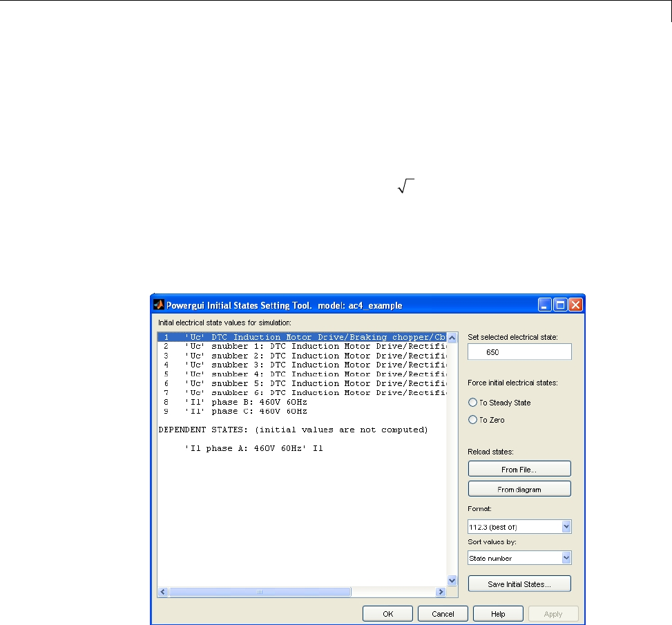Click the greyed-out Apply button
Image resolution: width=672 pixels, height=625 pixels.
pos(553,614)
